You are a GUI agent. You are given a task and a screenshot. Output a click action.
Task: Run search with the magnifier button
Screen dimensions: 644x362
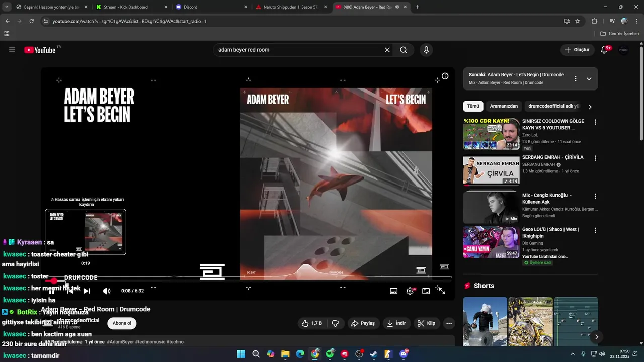404,50
